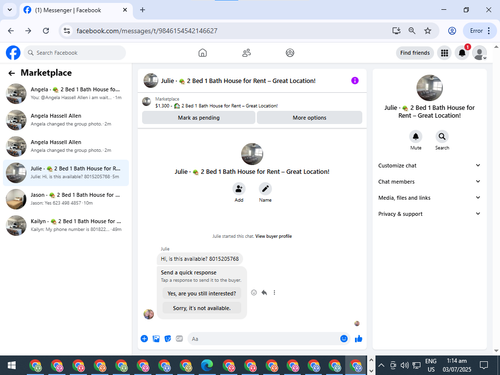Open the Facebook logo home link

point(13,53)
